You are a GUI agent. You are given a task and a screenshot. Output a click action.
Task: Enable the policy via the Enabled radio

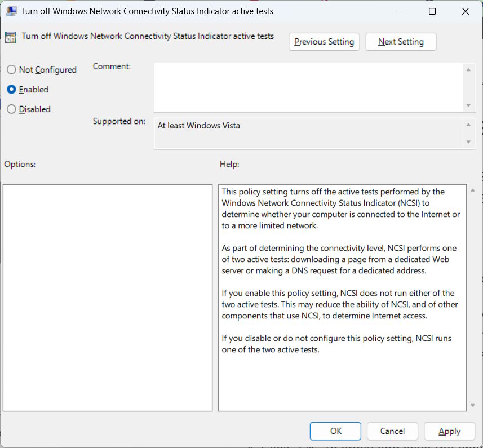click(11, 89)
